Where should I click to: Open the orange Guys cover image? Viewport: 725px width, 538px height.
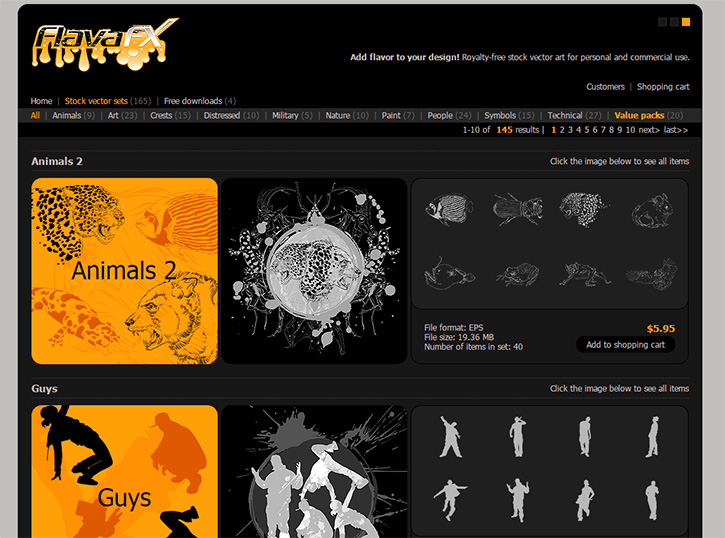124,471
